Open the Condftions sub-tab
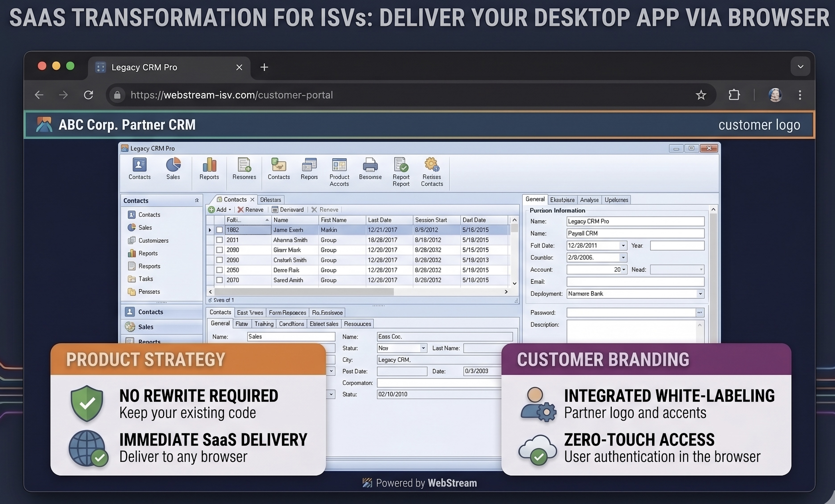835x504 pixels. [x=291, y=324]
